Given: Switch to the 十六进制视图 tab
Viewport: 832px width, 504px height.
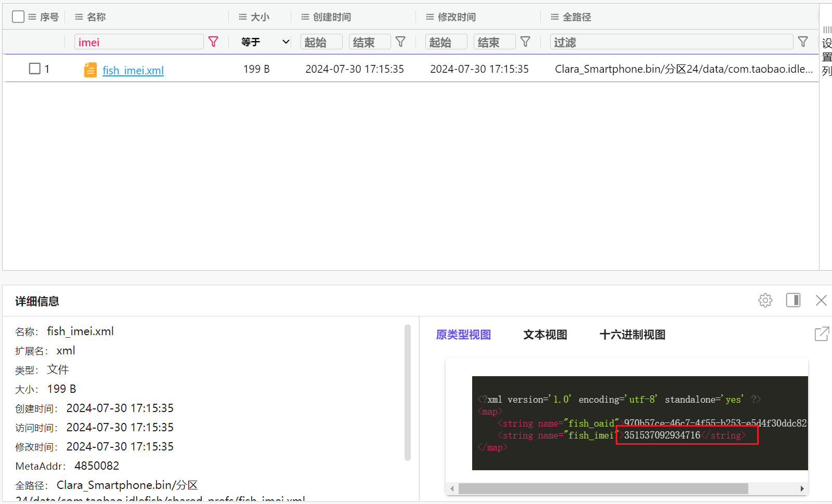Looking at the screenshot, I should tap(632, 335).
